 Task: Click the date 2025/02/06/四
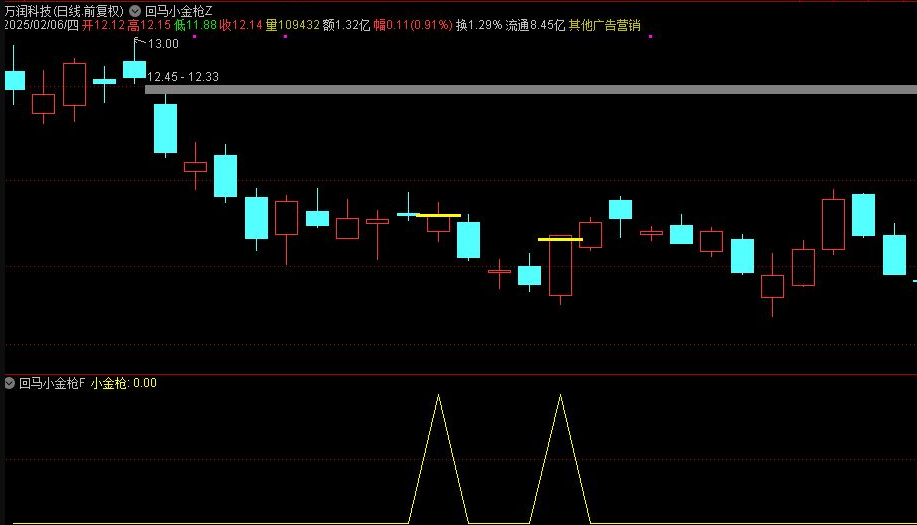point(41,25)
